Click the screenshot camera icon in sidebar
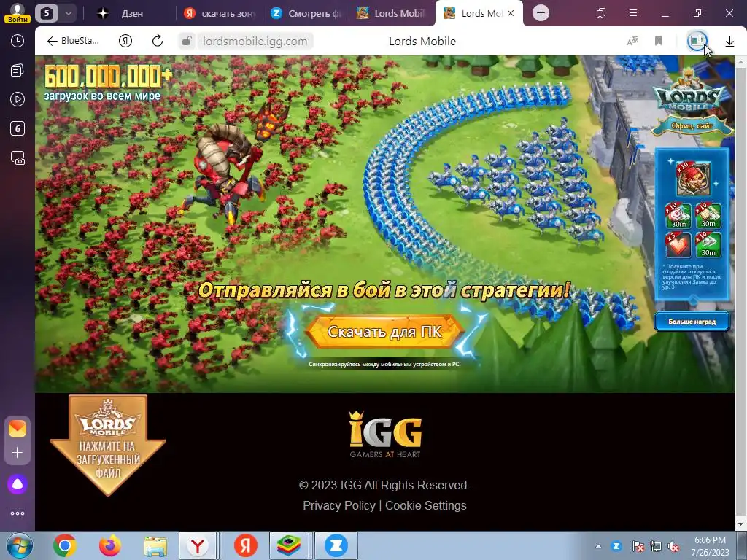Viewport: 747px width, 560px height. pos(18,158)
